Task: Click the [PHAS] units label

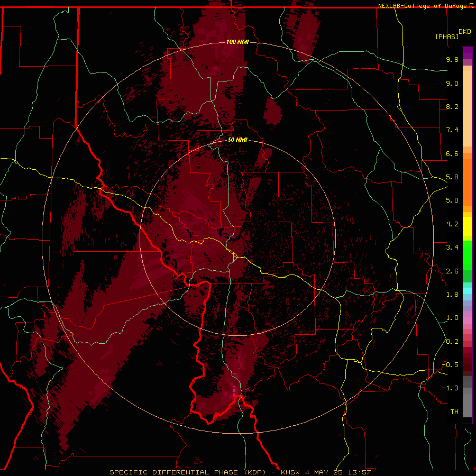Action: click(447, 36)
